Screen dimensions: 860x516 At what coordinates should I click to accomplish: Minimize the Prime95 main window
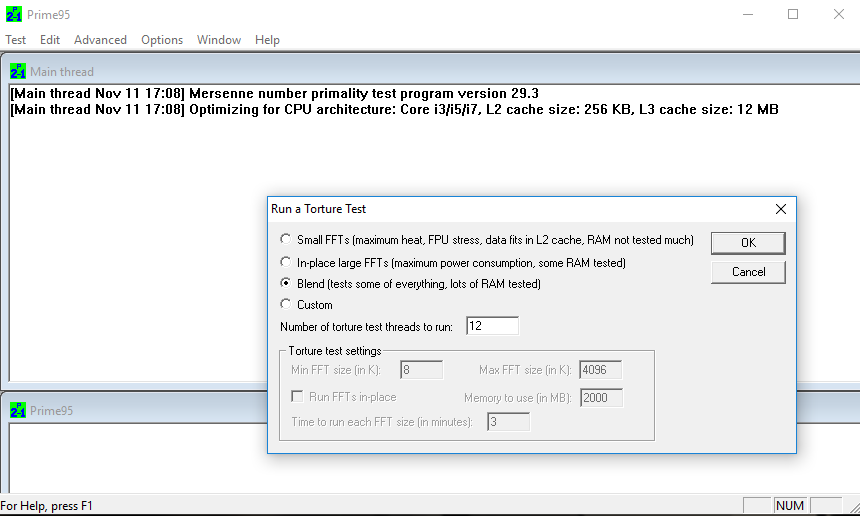[748, 14]
